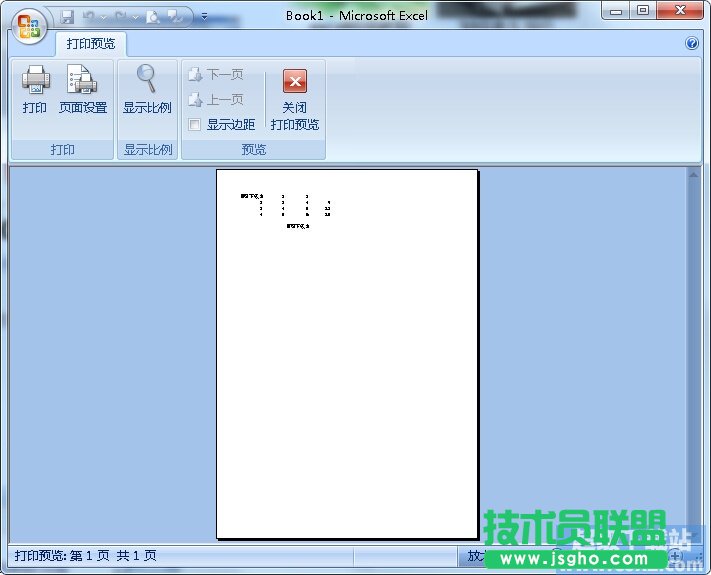
Task: Open Help via the blue question mark
Action: 691,44
